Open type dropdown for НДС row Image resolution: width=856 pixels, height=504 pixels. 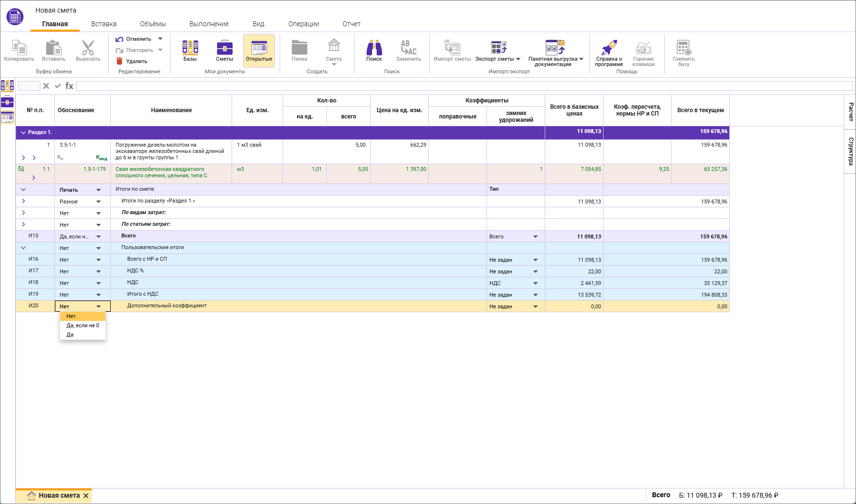click(x=535, y=283)
